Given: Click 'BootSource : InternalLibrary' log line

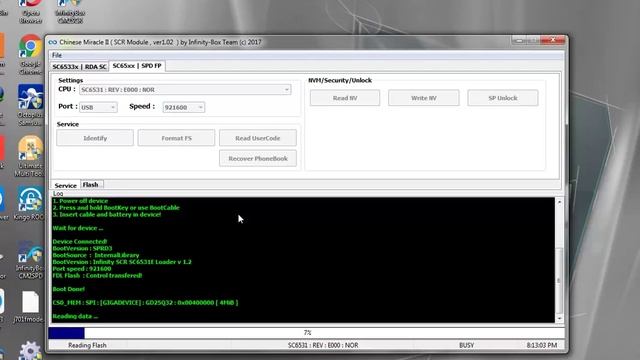Looking at the screenshot, I should [x=96, y=255].
